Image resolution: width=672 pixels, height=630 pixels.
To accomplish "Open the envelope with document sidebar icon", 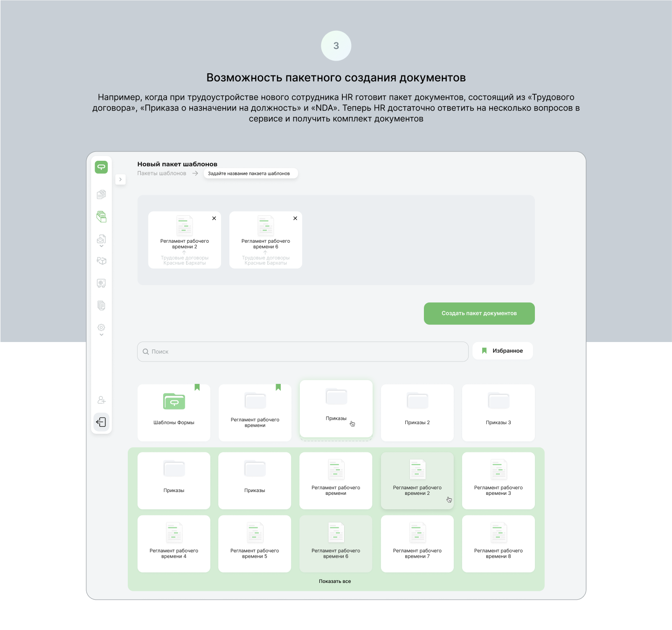I will (x=101, y=239).
